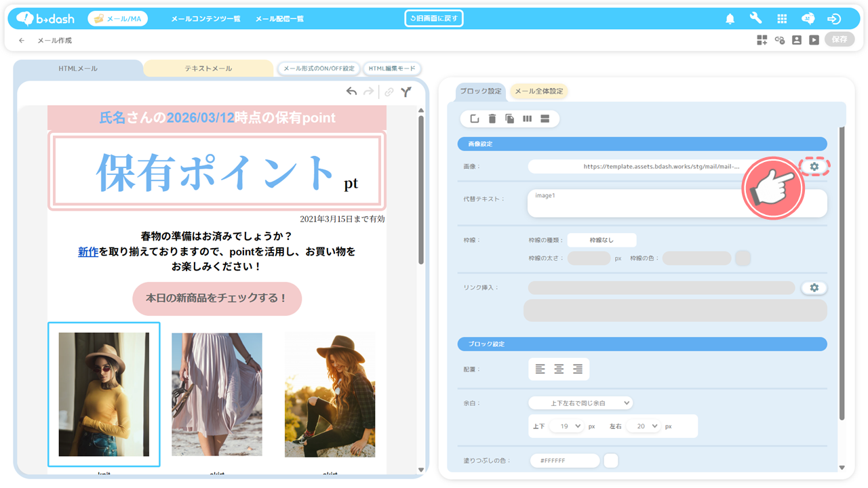Screen dimensions: 868x488
Task: Click the fill color swatch beside #FFFFFF
Action: click(611, 461)
